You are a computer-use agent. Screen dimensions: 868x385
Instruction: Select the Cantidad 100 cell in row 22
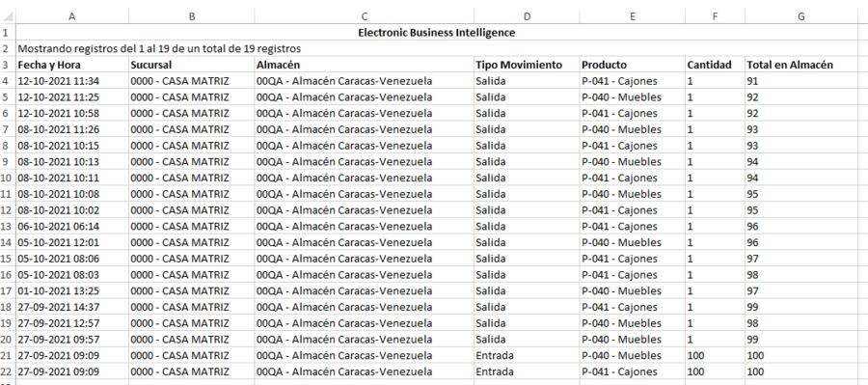tap(715, 371)
